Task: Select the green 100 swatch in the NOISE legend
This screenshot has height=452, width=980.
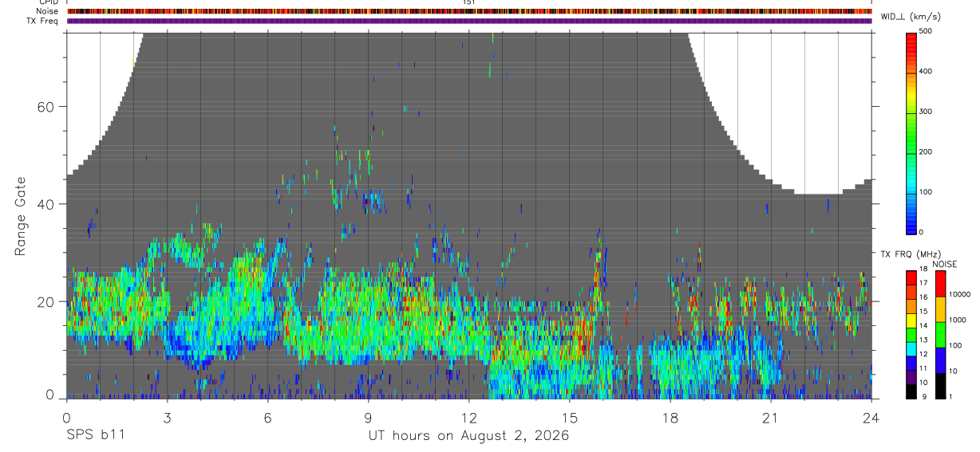Action: pyautogui.click(x=941, y=335)
